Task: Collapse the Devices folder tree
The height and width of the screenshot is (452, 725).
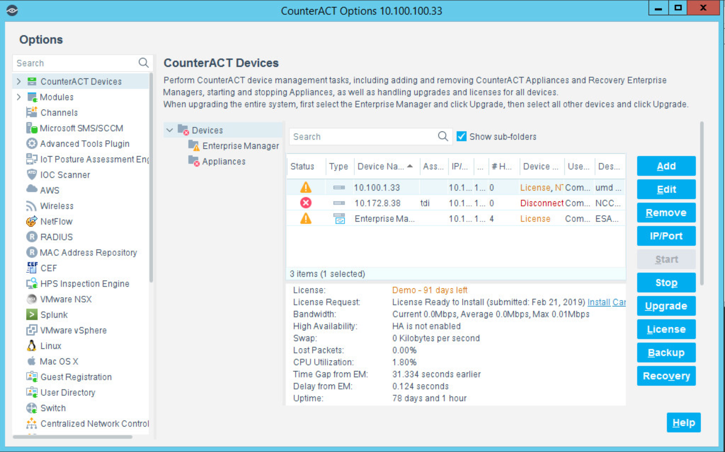Action: point(170,130)
